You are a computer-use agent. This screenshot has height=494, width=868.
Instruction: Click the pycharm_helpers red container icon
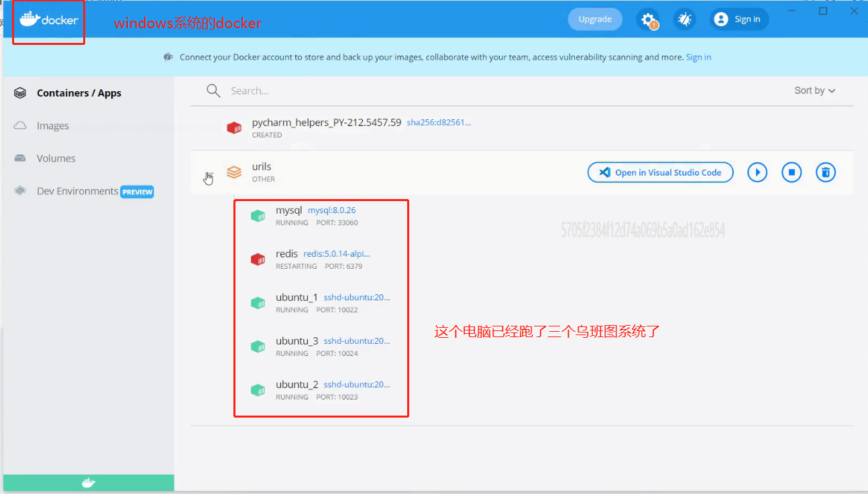(x=234, y=127)
